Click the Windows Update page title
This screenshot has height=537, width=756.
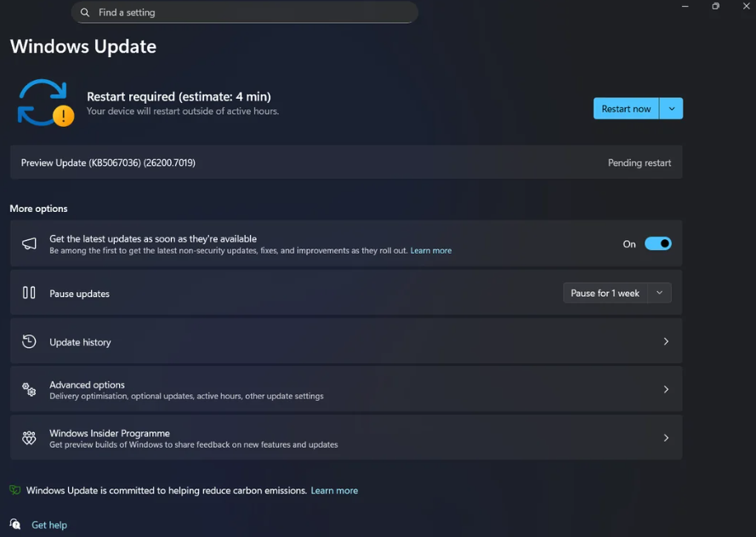83,46
